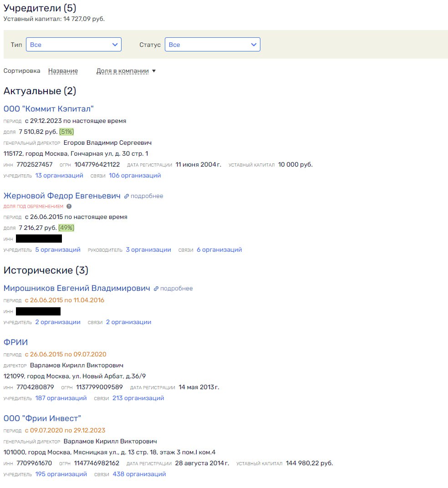Select ОГРН value 1137799009589
448x488 pixels.
100,387
